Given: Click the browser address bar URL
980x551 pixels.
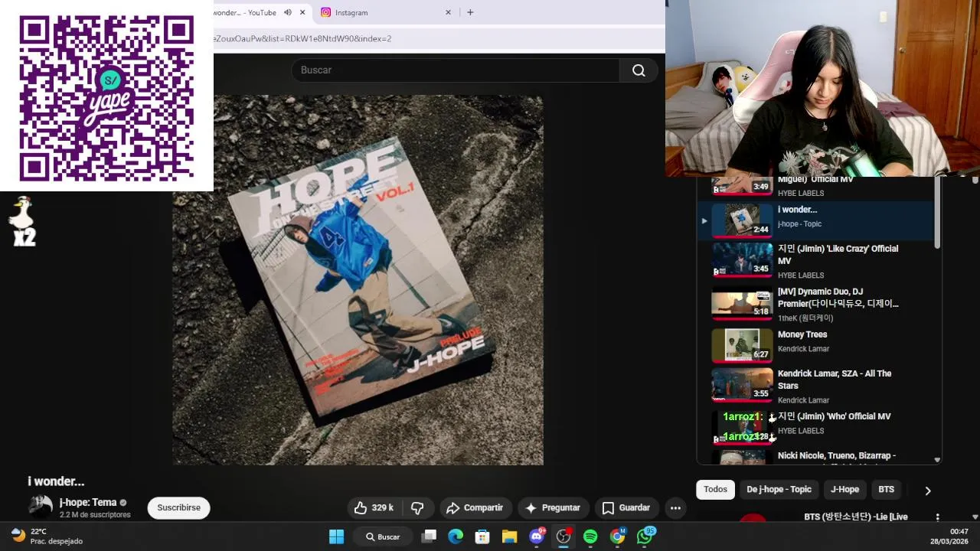Looking at the screenshot, I should [x=303, y=38].
